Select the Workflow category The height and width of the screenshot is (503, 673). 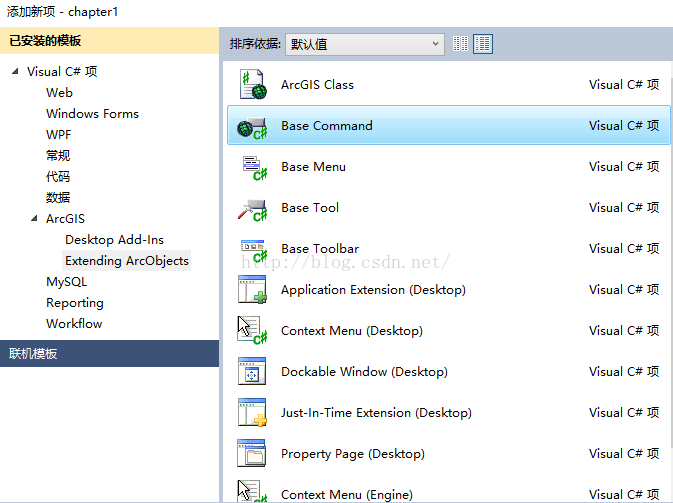click(x=74, y=324)
